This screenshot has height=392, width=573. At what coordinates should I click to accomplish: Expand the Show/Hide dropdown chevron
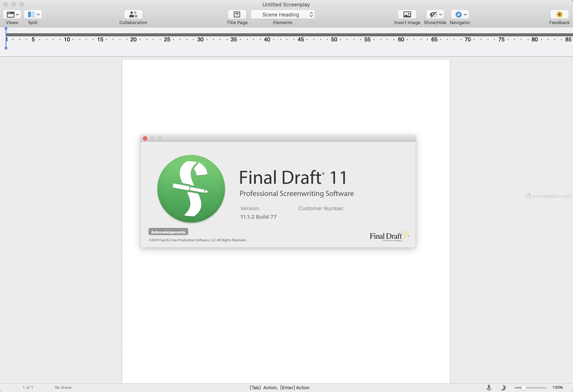440,15
